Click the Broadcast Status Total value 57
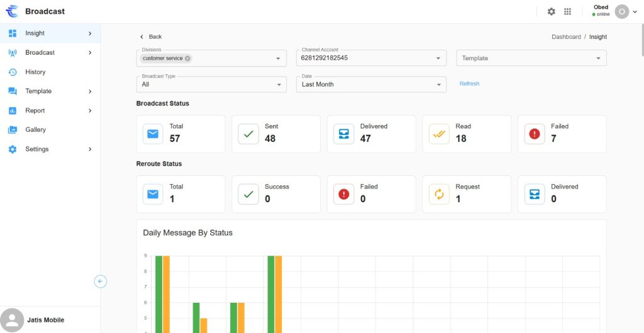 [x=175, y=139]
